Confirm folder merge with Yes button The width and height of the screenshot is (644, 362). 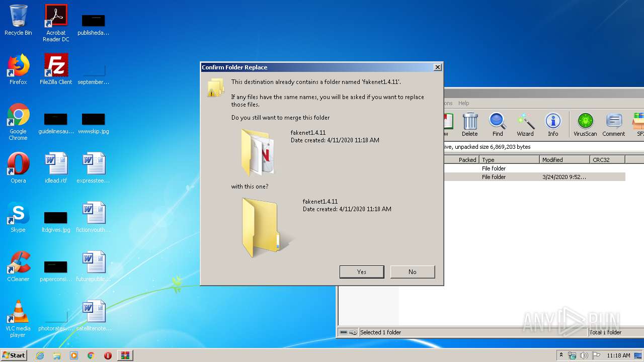362,271
